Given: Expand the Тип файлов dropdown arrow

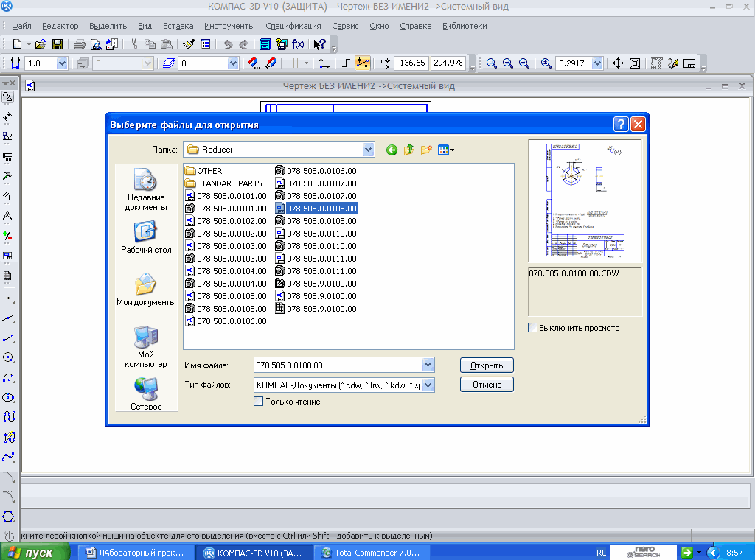Looking at the screenshot, I should [x=428, y=385].
